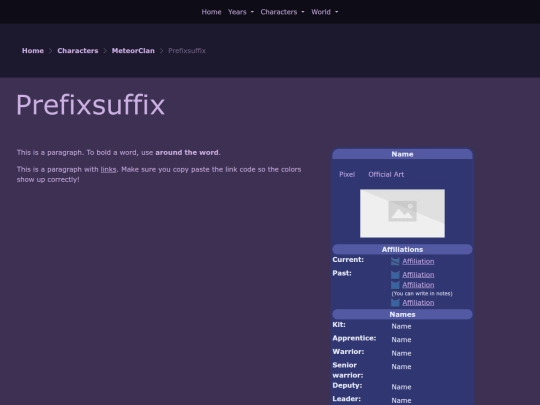This screenshot has height=405, width=540.
Task: Click the second Past affiliation clan icon
Action: pos(395,285)
